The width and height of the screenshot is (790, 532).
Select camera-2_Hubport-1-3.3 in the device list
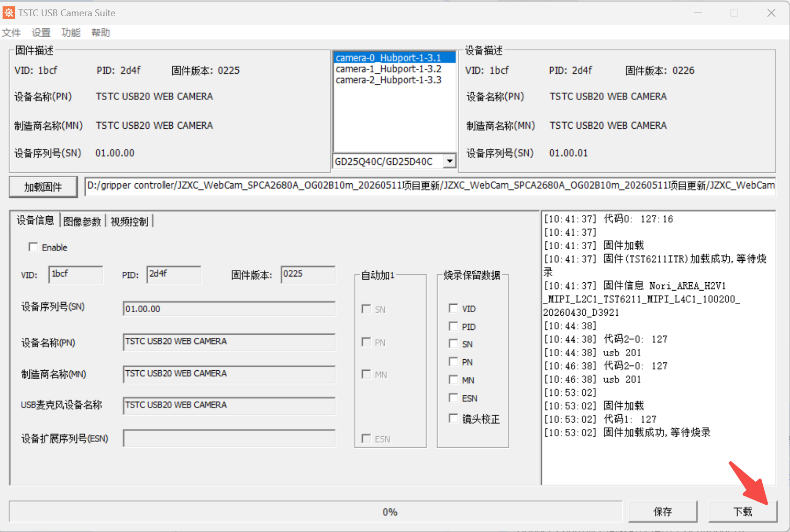pos(394,80)
